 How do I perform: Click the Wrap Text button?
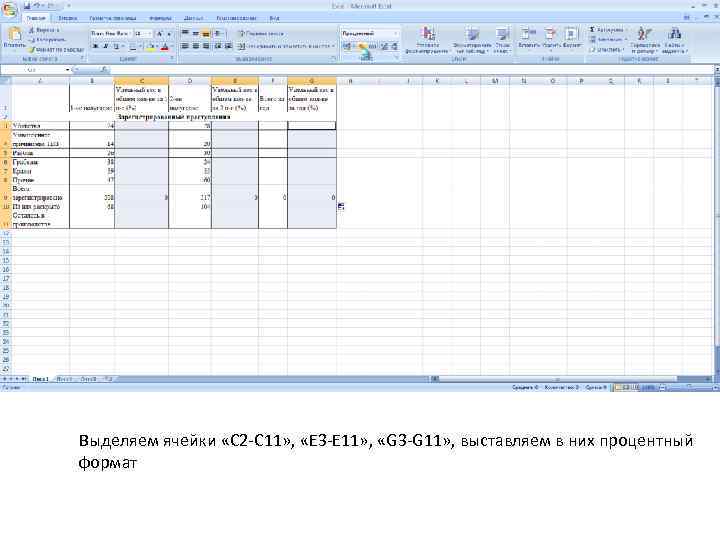point(261,34)
